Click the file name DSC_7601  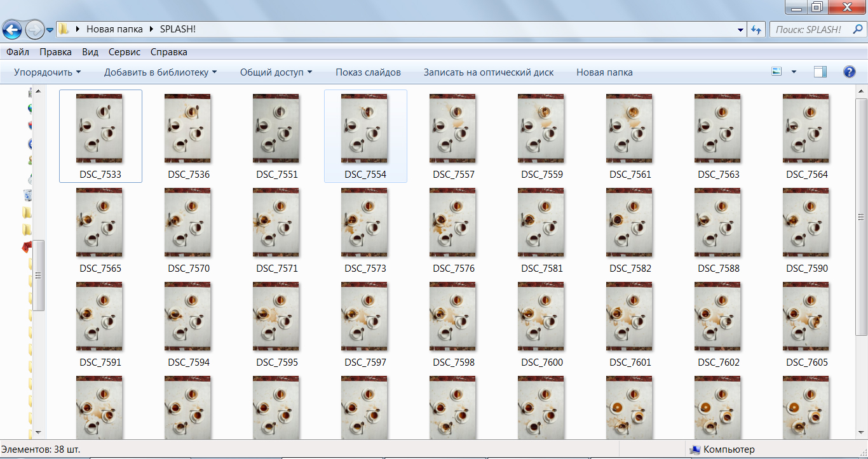pyautogui.click(x=630, y=363)
